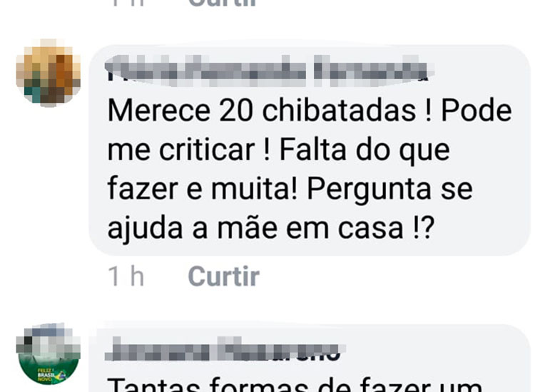
Task: Open the pixelated avatar of the first commenter
Action: 48,72
